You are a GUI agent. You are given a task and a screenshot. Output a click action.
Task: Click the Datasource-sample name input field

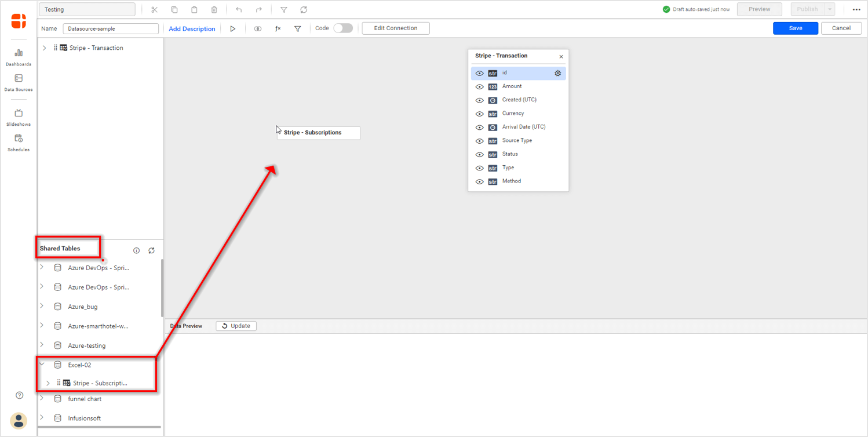coord(111,28)
